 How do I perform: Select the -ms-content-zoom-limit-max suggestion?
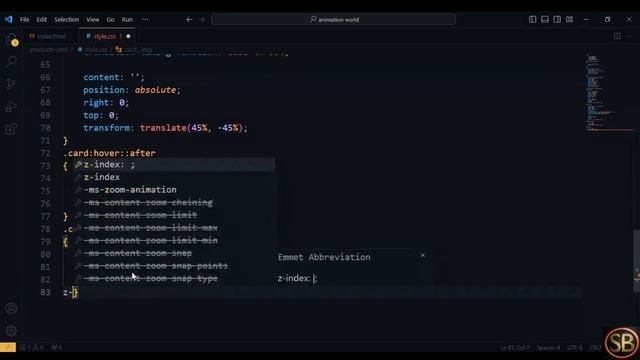[174, 228]
